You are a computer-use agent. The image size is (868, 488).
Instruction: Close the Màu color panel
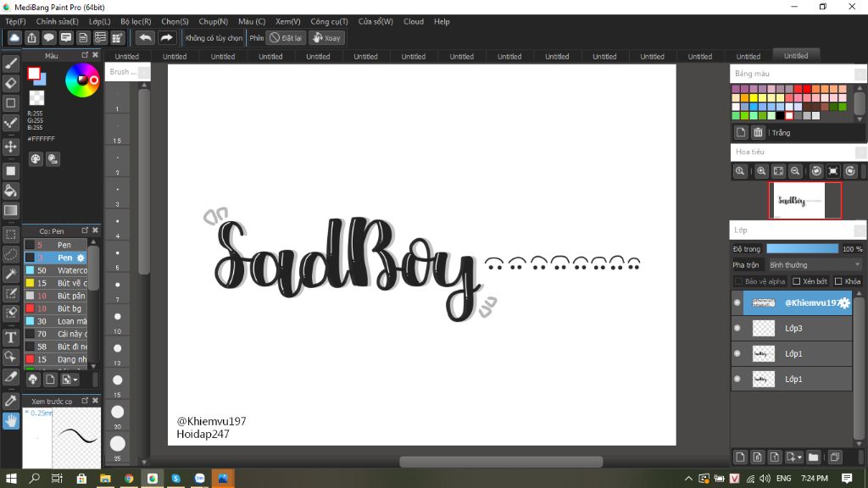95,55
